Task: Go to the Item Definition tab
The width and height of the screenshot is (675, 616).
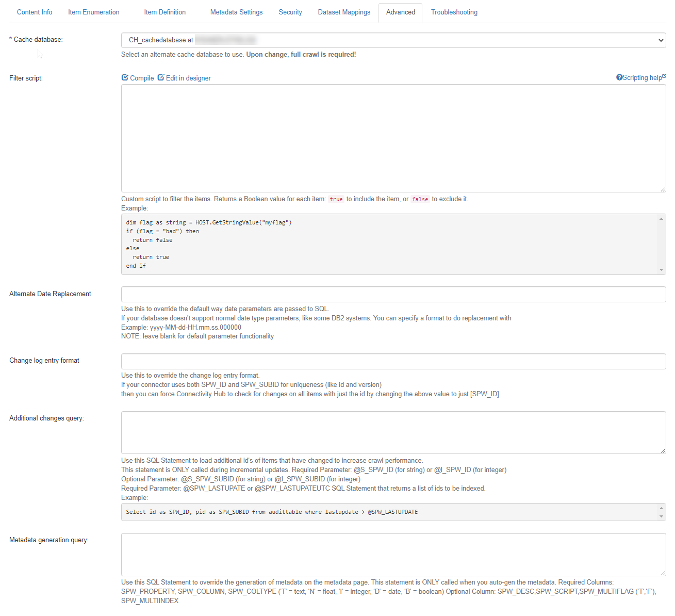Action: coord(164,12)
